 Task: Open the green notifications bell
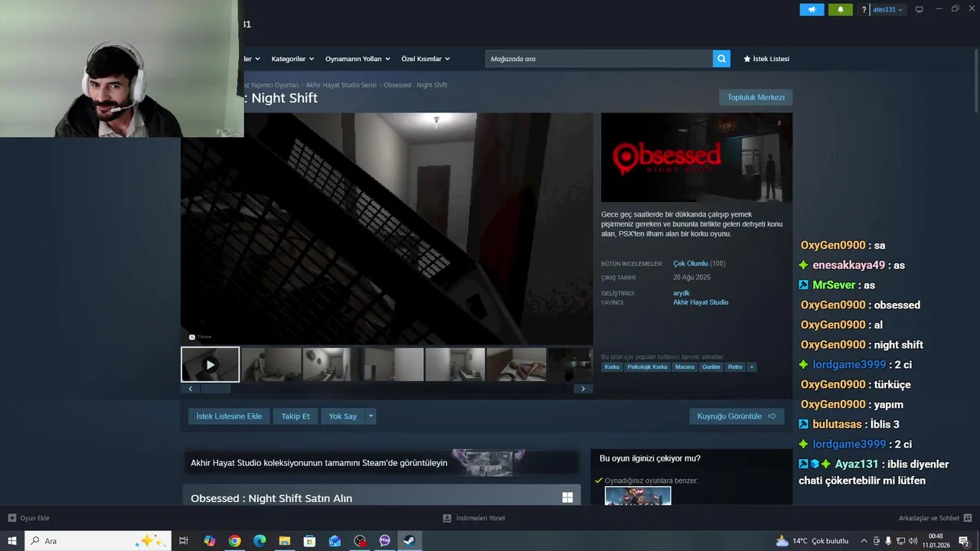coord(840,10)
